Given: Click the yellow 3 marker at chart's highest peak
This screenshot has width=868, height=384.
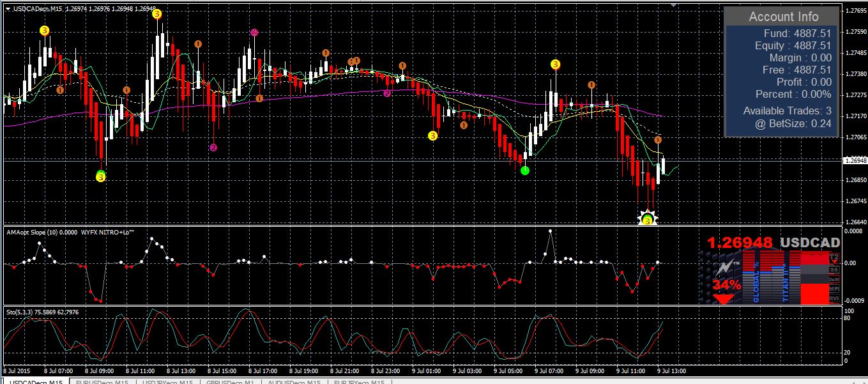Looking at the screenshot, I should (x=156, y=14).
